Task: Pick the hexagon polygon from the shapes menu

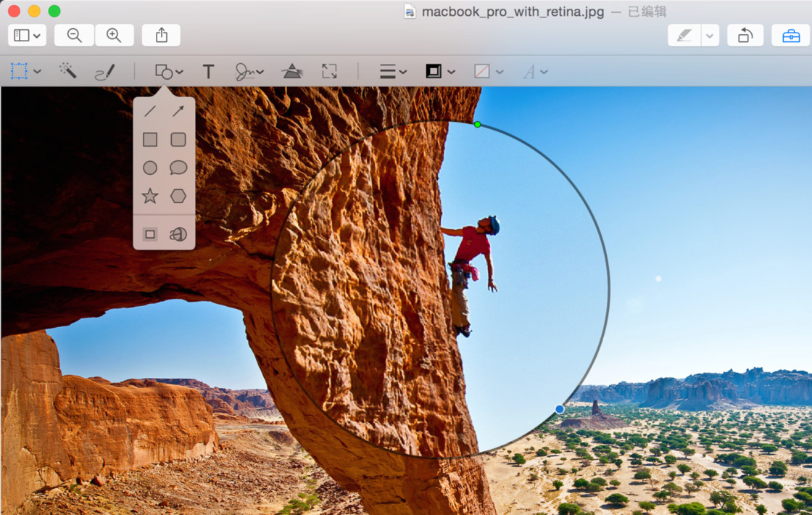Action: point(178,196)
